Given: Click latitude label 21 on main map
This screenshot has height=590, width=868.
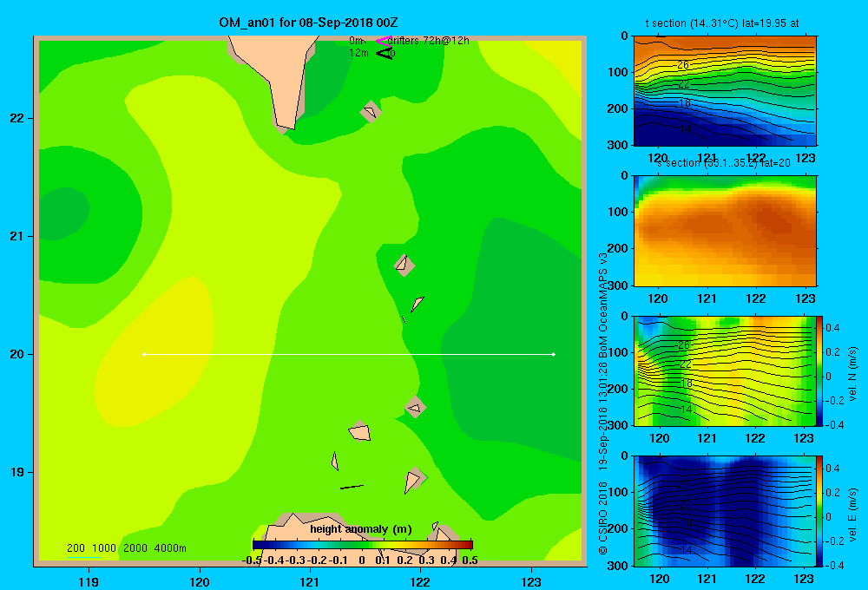Looking at the screenshot, I should (17, 236).
